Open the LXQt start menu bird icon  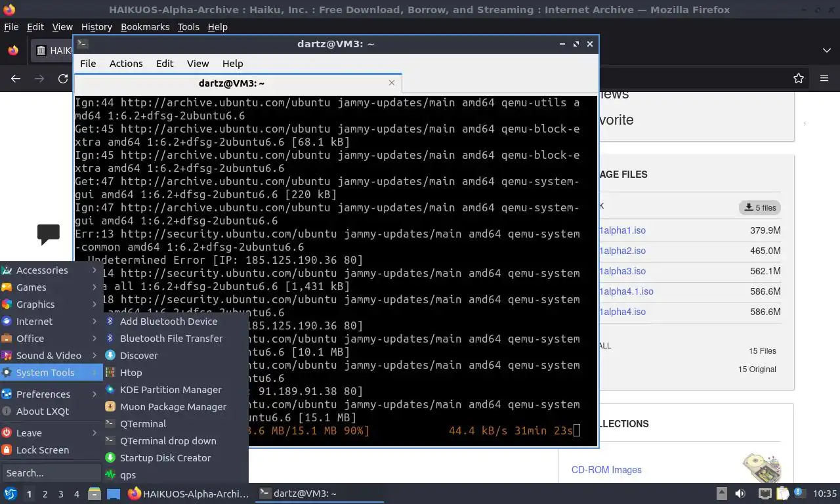point(10,493)
